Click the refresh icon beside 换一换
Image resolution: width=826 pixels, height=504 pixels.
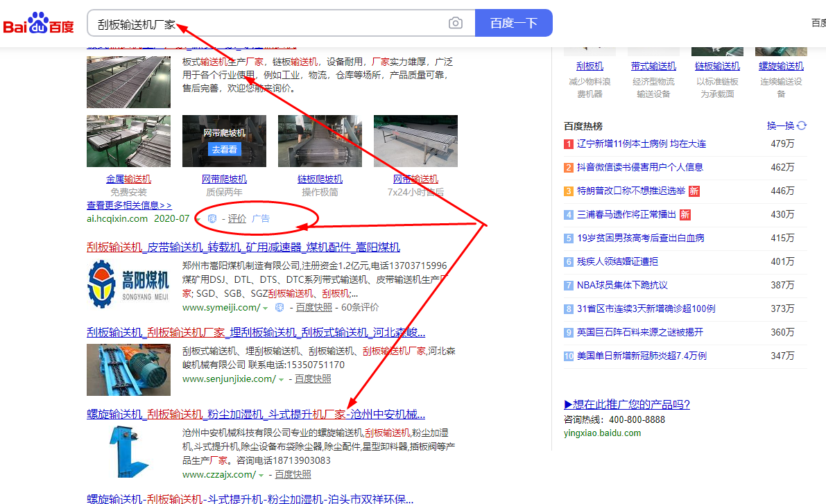[x=802, y=125]
